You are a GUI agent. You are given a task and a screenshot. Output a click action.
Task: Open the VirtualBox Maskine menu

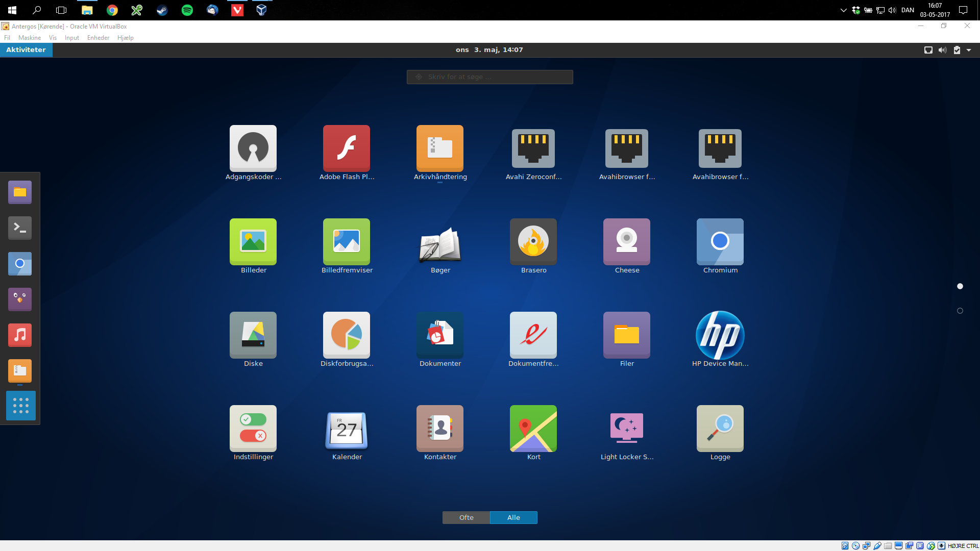click(x=30, y=38)
